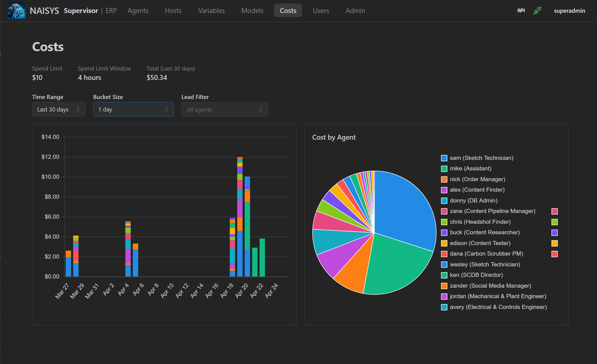Switch to the Users tab
This screenshot has width=597, height=364.
(321, 11)
